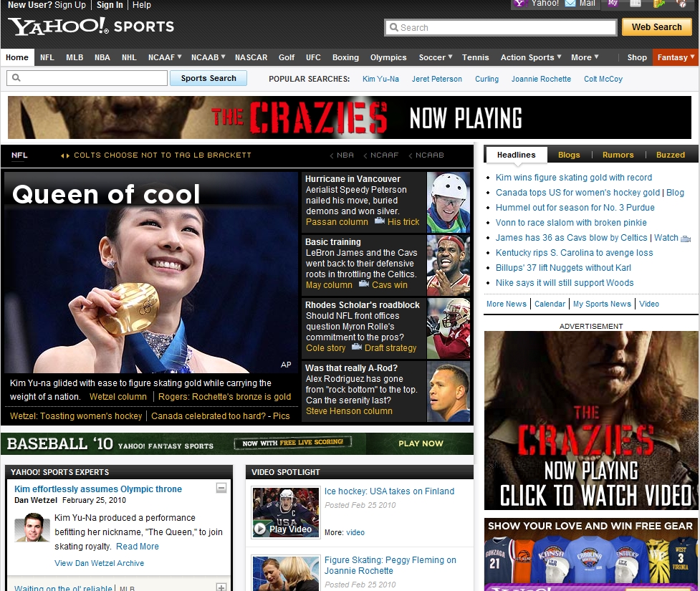Click the finance coins icon in top bar
This screenshot has width=700, height=591.
tap(659, 4)
